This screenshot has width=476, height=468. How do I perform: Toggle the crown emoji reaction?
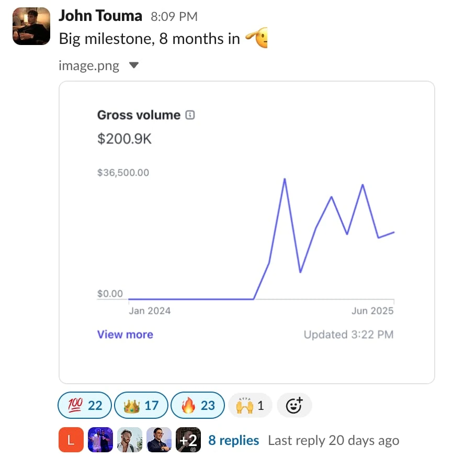click(x=141, y=405)
